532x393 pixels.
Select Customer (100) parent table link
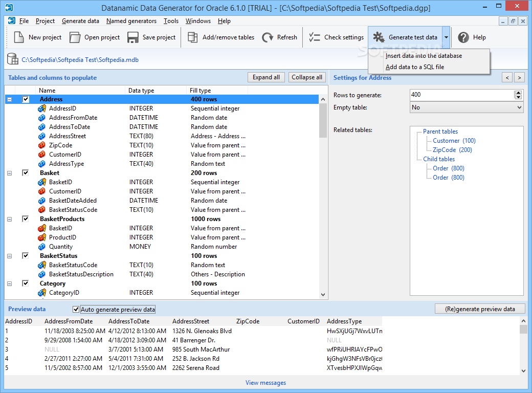pyautogui.click(x=454, y=141)
